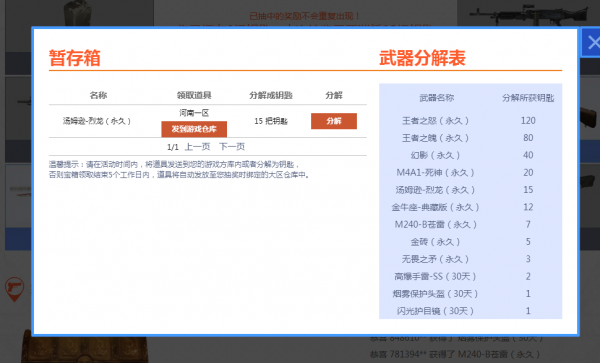The height and width of the screenshot is (363, 600).
Task: Click the 恭喜 781394** winner announcement line
Action: [x=455, y=354]
